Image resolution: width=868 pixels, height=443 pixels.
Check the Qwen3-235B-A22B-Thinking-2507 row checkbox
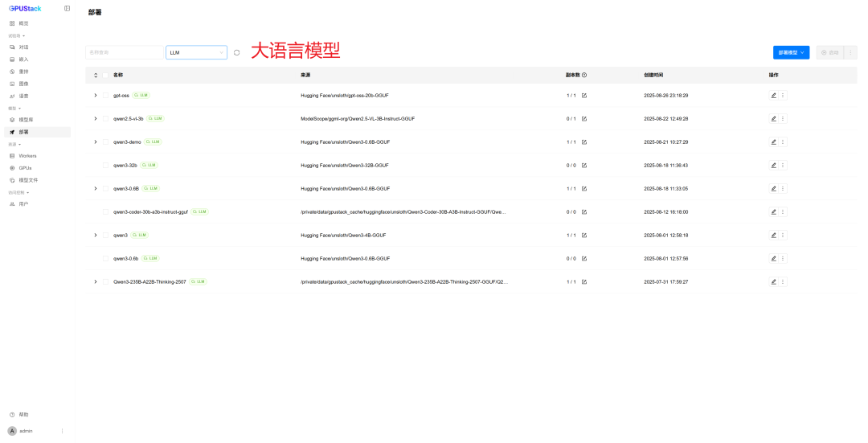point(105,281)
